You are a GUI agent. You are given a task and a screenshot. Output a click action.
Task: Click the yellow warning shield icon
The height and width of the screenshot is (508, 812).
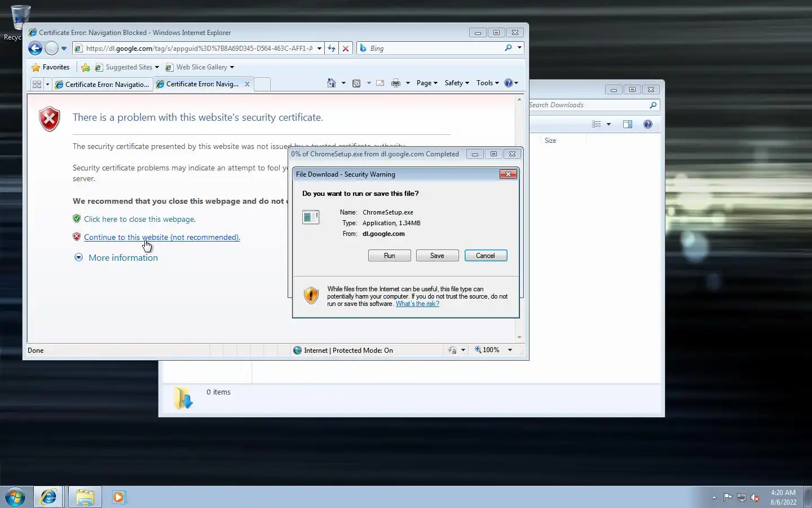pyautogui.click(x=311, y=295)
